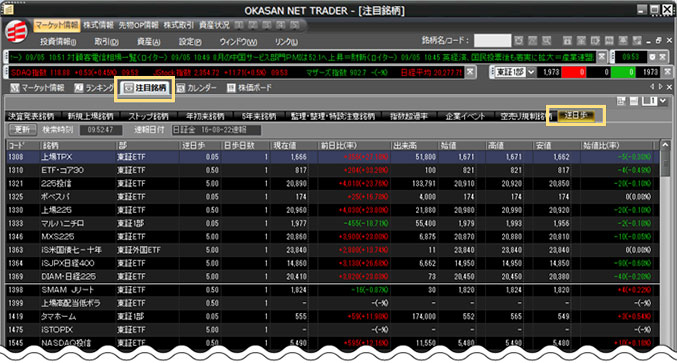Select the タマホーム row
Screen dimensions: 677x363
[333, 316]
